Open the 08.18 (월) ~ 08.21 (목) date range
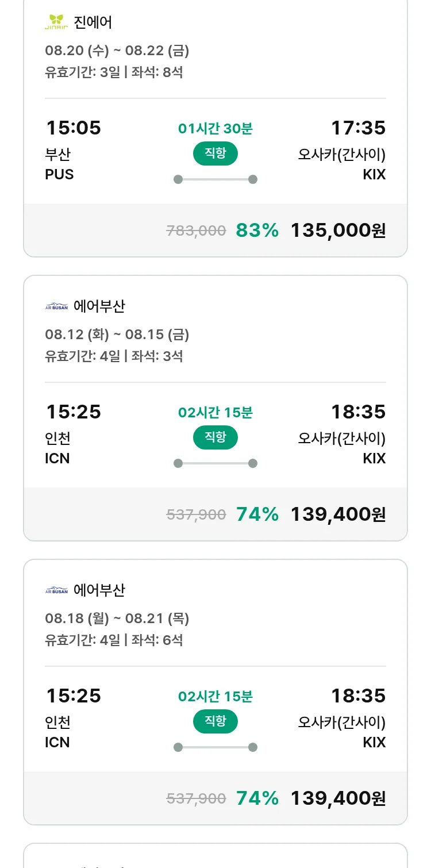The height and width of the screenshot is (868, 431). click(117, 619)
